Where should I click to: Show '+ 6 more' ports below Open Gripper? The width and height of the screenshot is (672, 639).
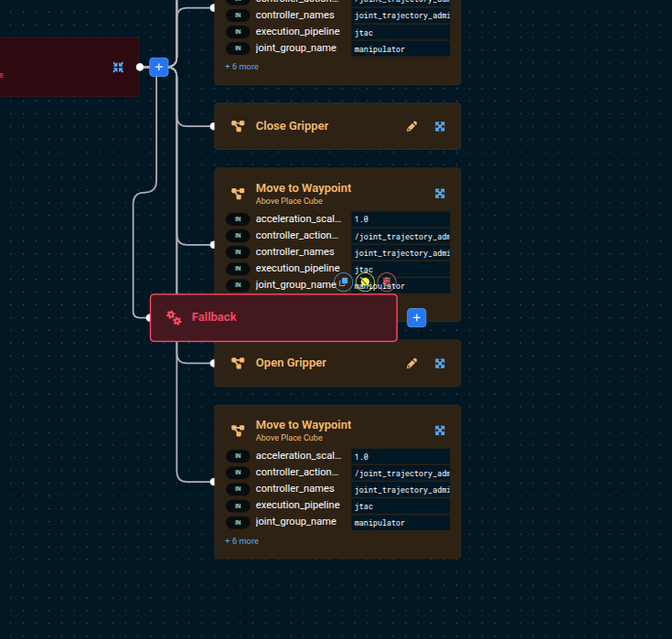click(241, 541)
